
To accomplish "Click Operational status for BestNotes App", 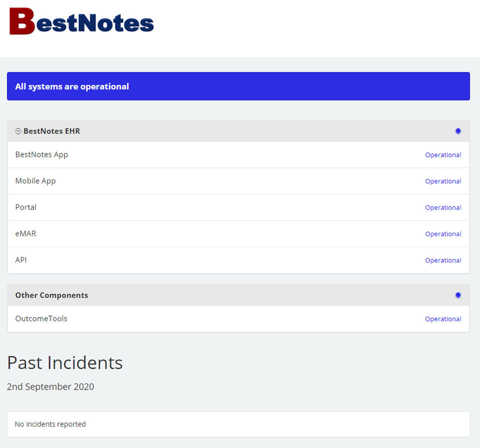I will click(443, 155).
